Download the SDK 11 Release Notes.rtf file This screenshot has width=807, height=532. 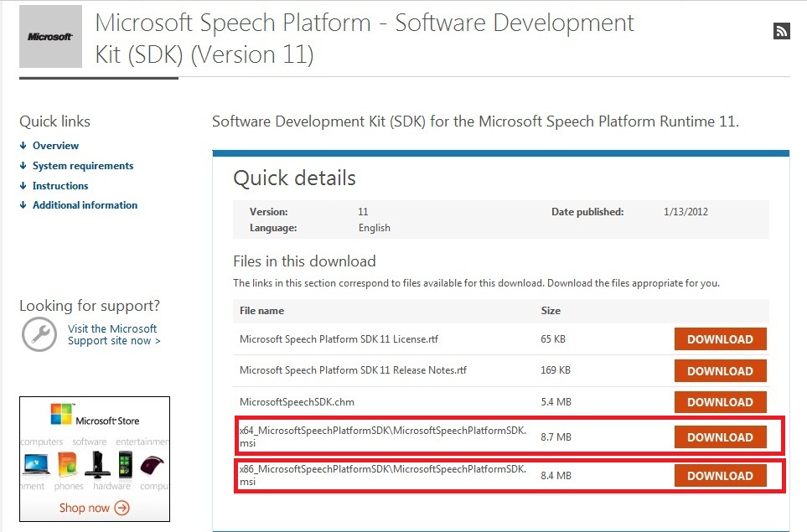click(x=720, y=371)
